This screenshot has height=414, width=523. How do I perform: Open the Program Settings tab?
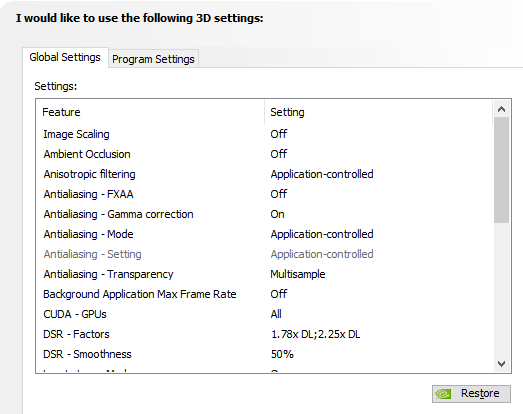(153, 59)
